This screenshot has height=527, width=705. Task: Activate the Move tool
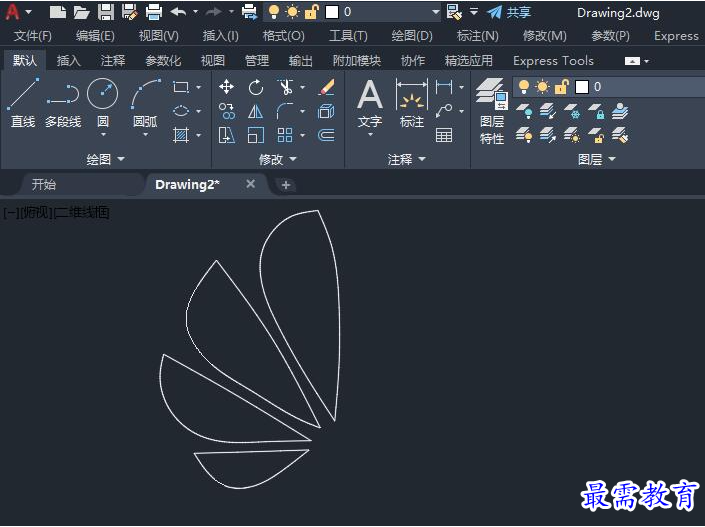(x=226, y=87)
